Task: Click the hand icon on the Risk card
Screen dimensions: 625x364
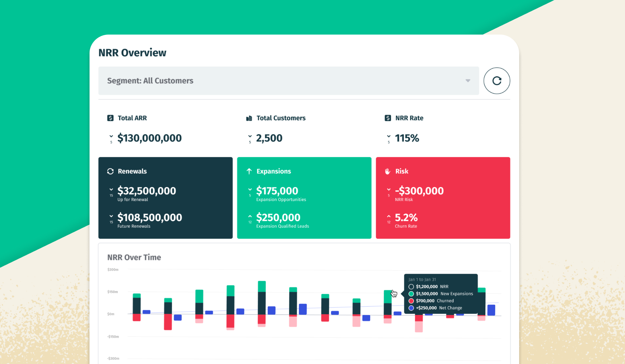Action: click(x=388, y=171)
